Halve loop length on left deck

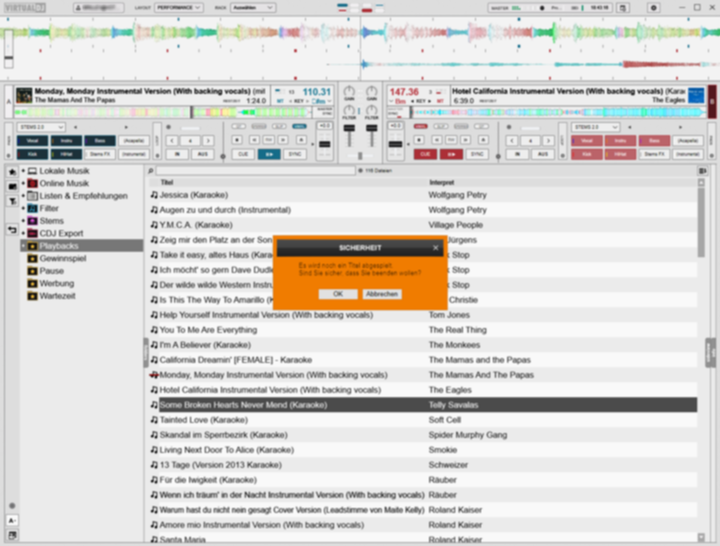(172, 141)
